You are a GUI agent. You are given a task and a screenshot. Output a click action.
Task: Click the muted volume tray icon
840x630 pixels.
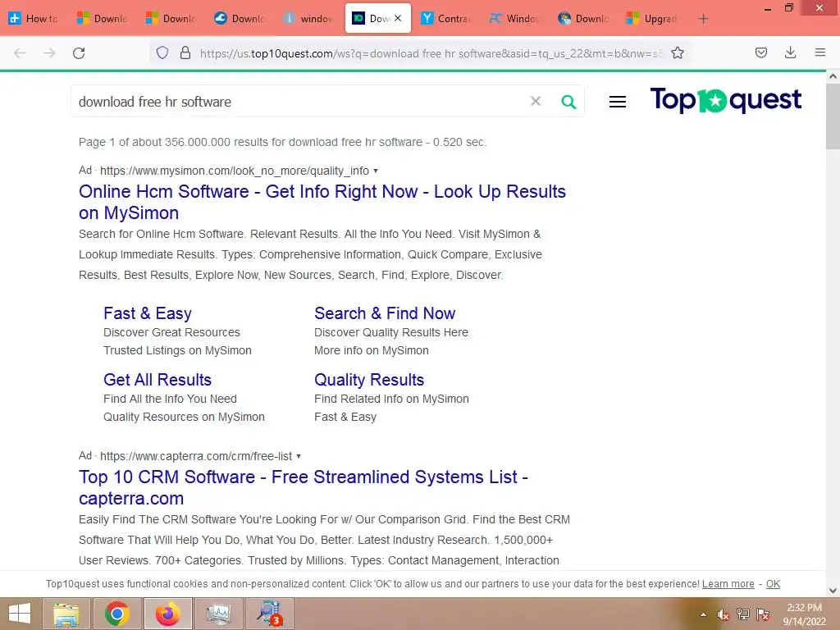[x=724, y=614]
